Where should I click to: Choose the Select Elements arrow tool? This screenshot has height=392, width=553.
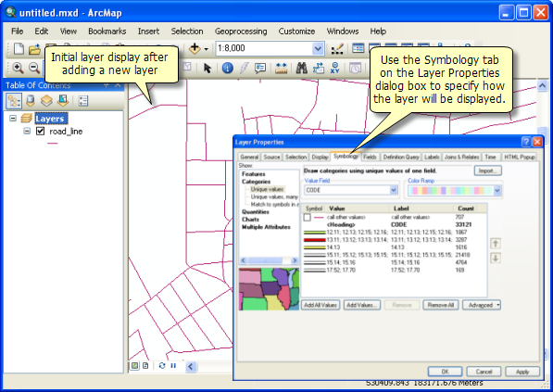pyautogui.click(x=207, y=68)
